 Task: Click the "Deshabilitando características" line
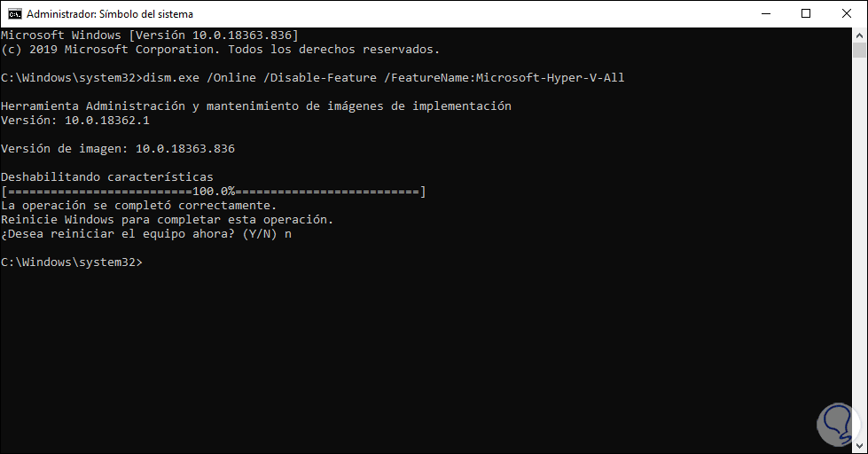[106, 177]
